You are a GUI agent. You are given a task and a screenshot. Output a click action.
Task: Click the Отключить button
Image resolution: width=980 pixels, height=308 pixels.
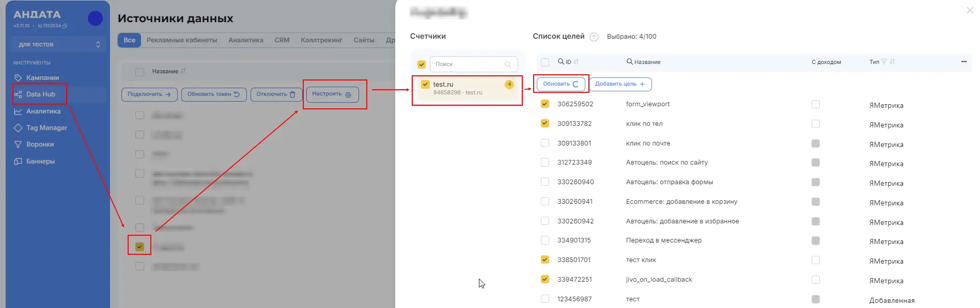(x=276, y=94)
